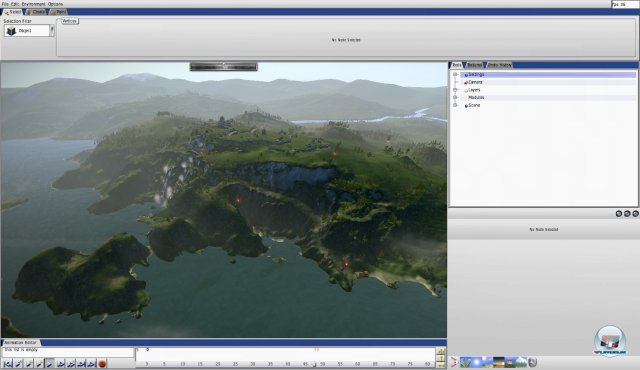
Task: Expand the Layers tree node
Action: (x=455, y=90)
